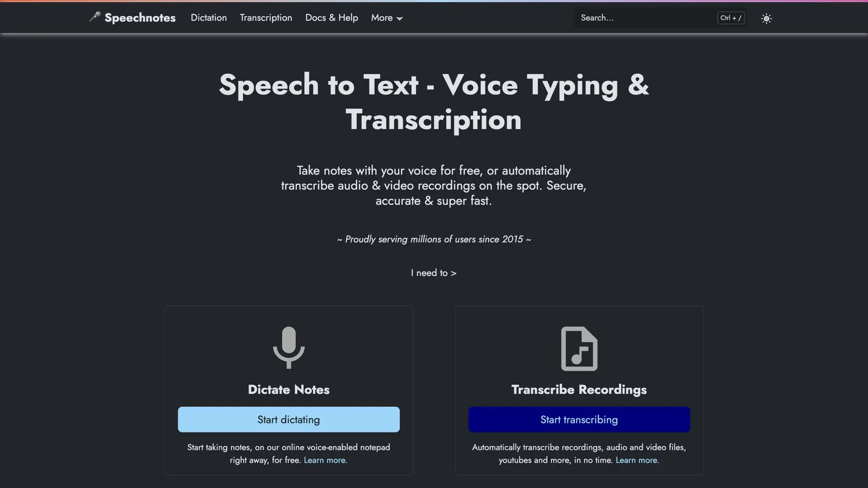Viewport: 868px width, 488px height.
Task: Follow the Learn more link under Dictate Notes
Action: (325, 460)
